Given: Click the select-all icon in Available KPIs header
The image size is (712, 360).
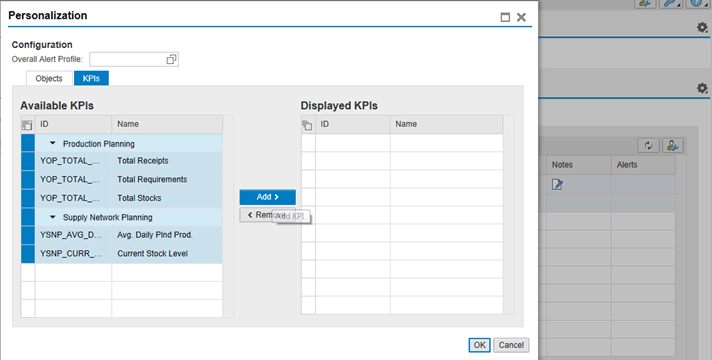Looking at the screenshot, I should 27,125.
